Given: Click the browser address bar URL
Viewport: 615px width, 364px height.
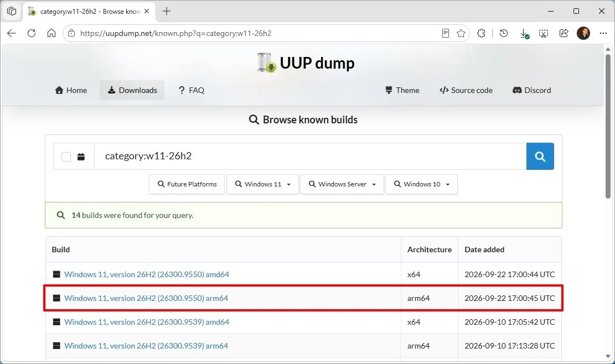Looking at the screenshot, I should pos(175,33).
